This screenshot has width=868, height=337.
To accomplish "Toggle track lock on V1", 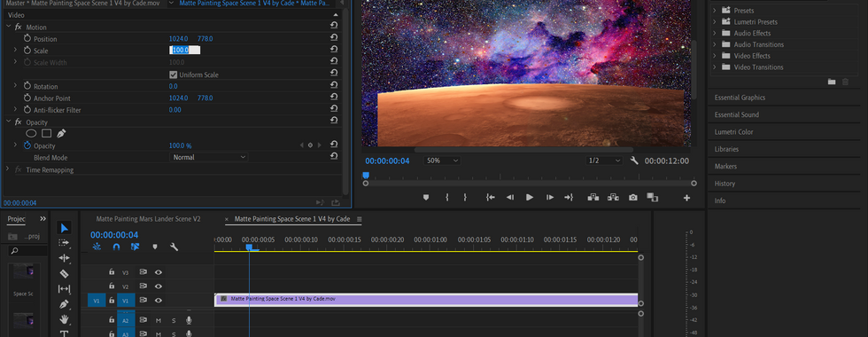I will 112,301.
